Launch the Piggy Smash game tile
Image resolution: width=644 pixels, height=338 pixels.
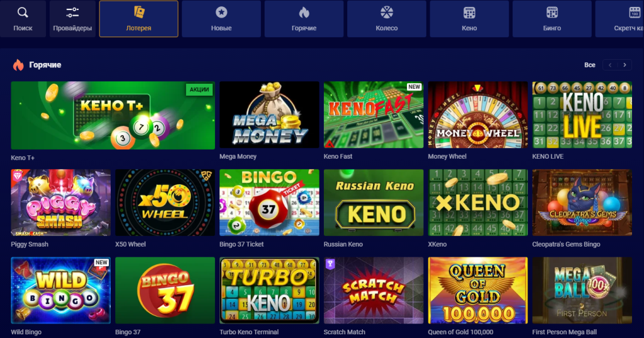(61, 203)
